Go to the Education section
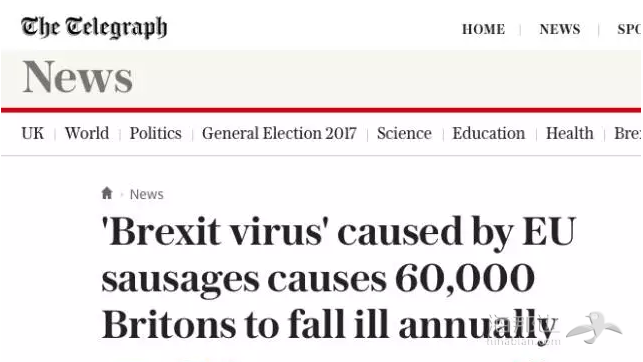 tap(488, 133)
